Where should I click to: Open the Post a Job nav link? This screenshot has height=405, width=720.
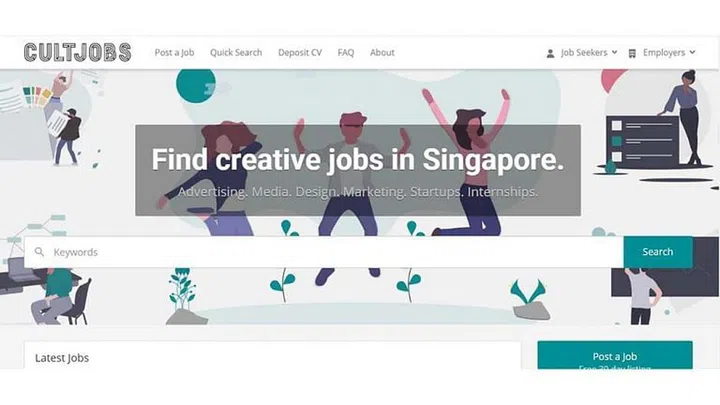174,52
